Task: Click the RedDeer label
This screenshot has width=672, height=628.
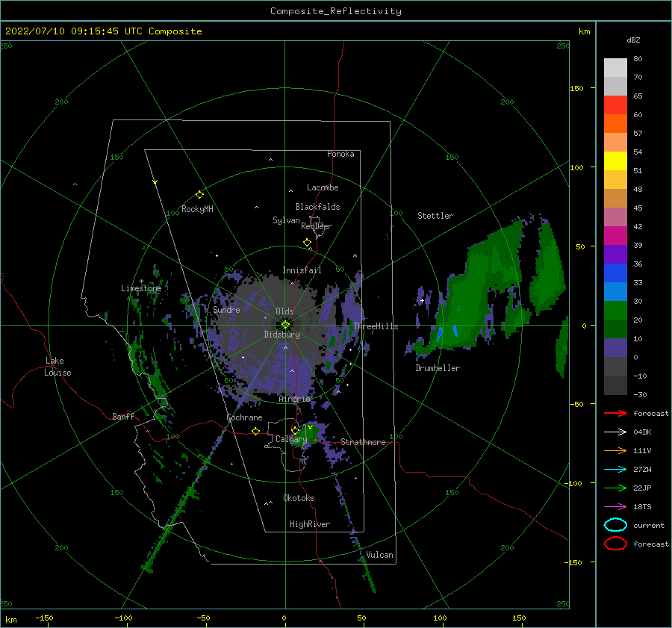Action: tap(317, 226)
